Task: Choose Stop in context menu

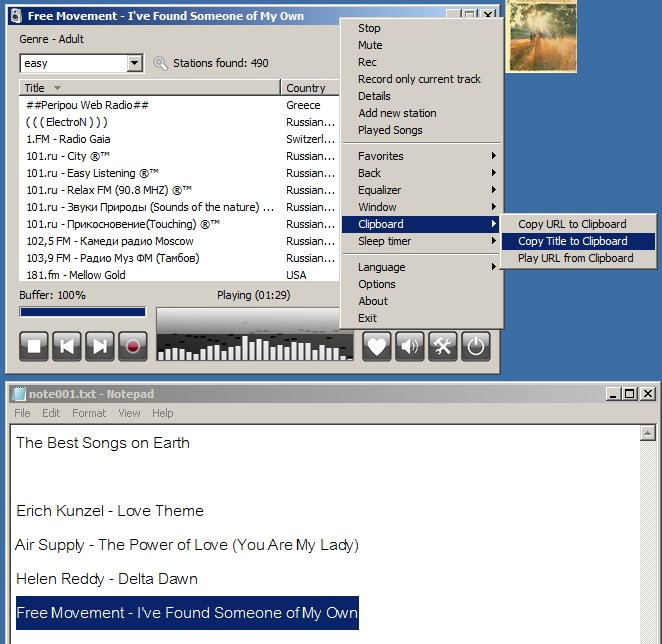Action: [421, 28]
